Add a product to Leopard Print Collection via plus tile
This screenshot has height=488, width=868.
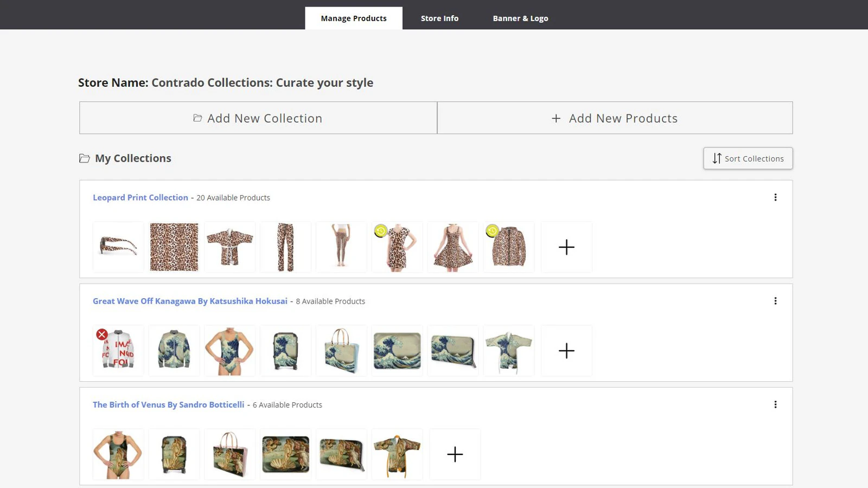566,247
